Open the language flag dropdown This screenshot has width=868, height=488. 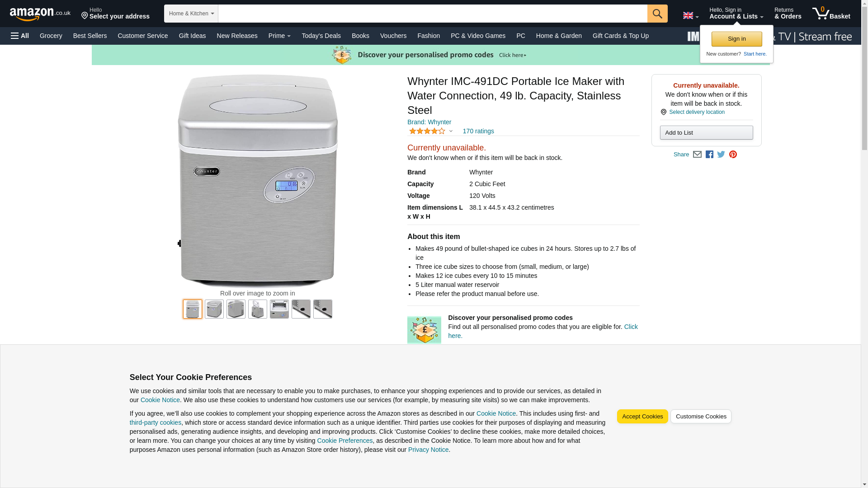pyautogui.click(x=690, y=16)
